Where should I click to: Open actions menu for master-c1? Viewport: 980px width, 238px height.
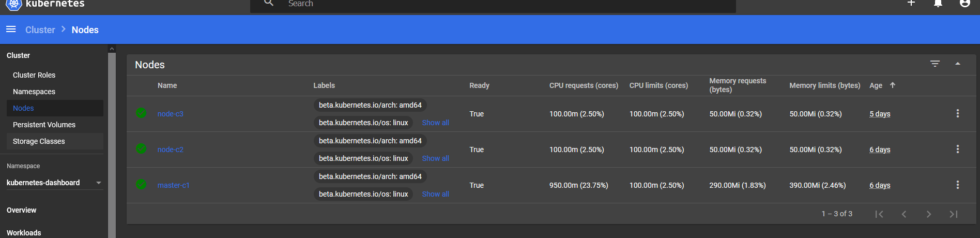pos(957,185)
